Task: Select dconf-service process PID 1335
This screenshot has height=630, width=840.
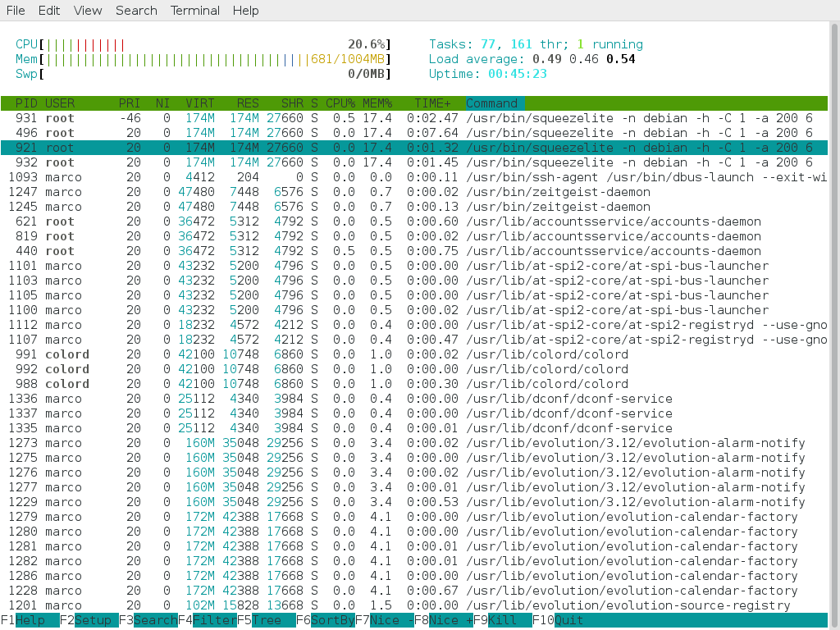Action: (x=414, y=428)
